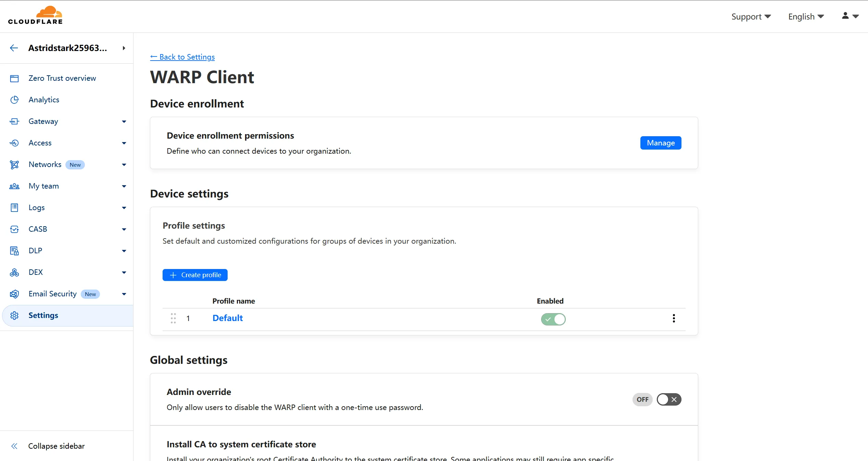Select the DEX icon in the sidebar
Image resolution: width=868 pixels, height=461 pixels.
[14, 272]
